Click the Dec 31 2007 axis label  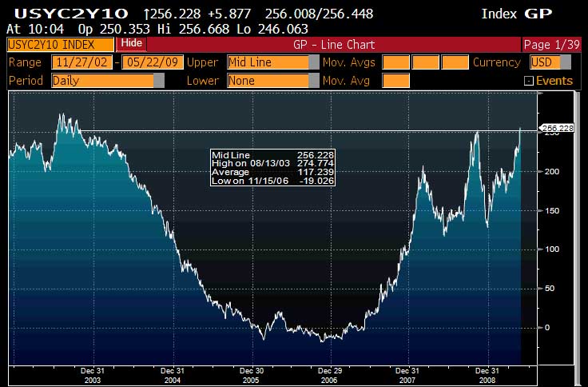tap(407, 375)
